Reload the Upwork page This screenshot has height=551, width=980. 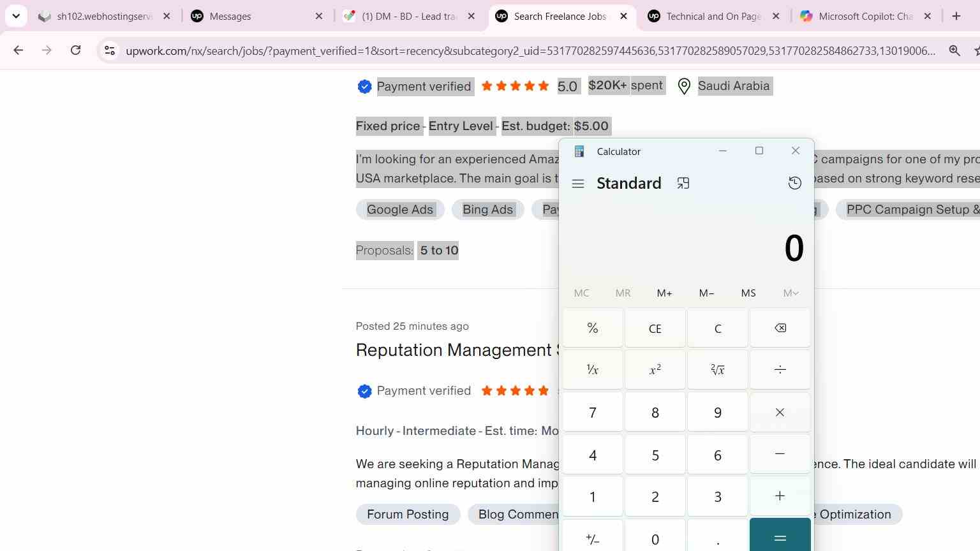point(75,50)
